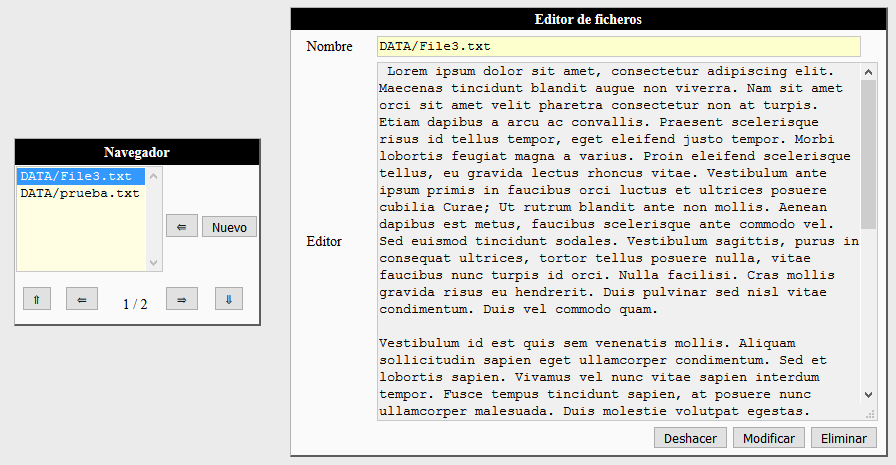The height and width of the screenshot is (465, 896).
Task: Focus the Nombre filename input field
Action: click(618, 47)
